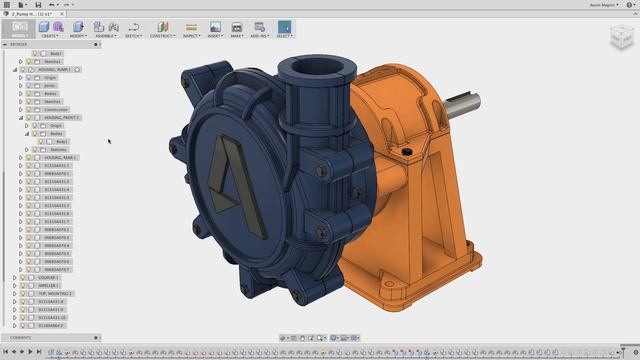Image resolution: width=640 pixels, height=360 pixels.
Task: Click the Comments panel header
Action: coord(51,338)
